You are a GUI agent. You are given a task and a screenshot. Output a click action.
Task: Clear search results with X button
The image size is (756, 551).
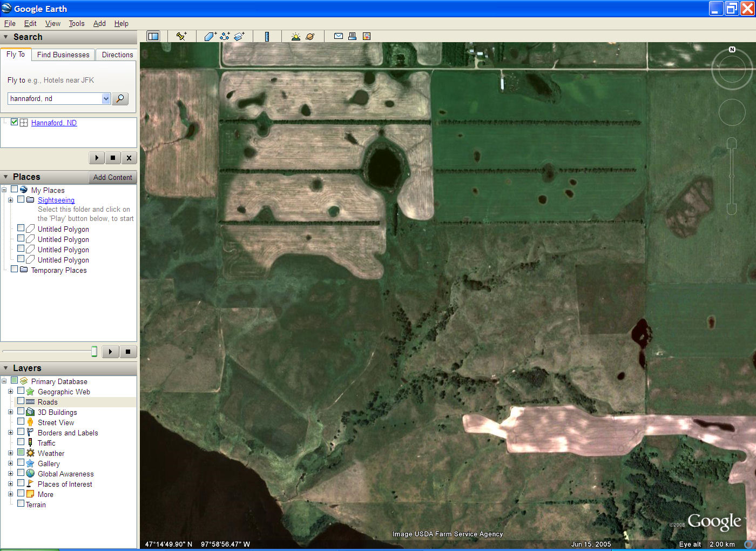(x=129, y=158)
